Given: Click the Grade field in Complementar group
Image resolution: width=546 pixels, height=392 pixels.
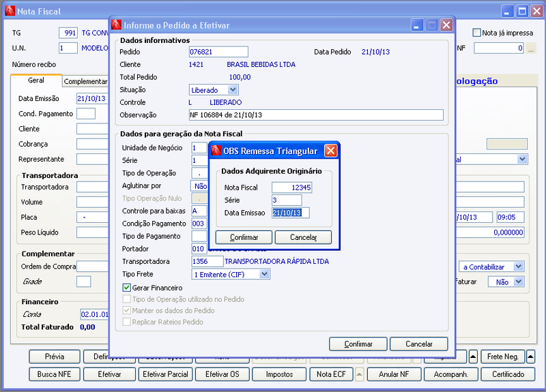Looking at the screenshot, I should coord(83,282).
